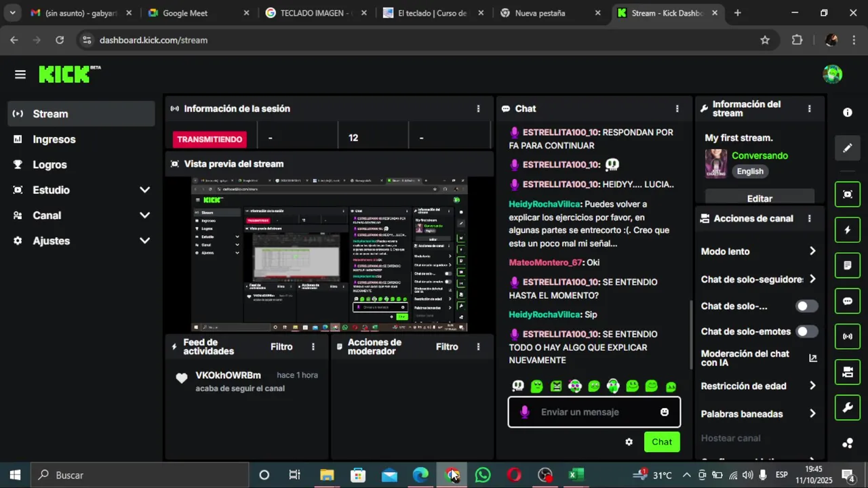Toggle the Chat de solo-... switch
This screenshot has height=488, width=868.
[806, 306]
